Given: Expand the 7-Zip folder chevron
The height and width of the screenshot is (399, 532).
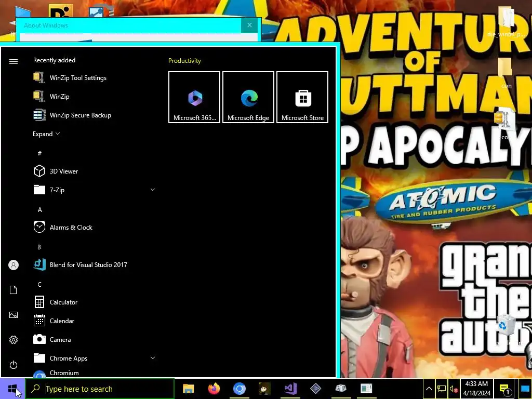Looking at the screenshot, I should pyautogui.click(x=153, y=190).
